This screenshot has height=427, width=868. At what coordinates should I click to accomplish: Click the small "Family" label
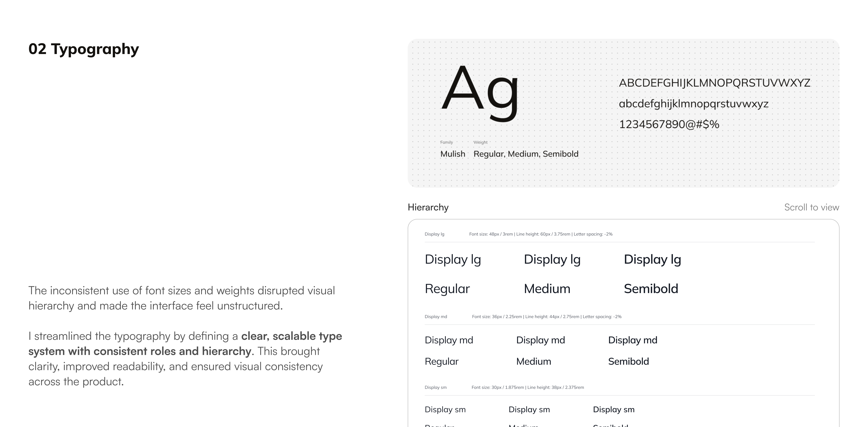pyautogui.click(x=446, y=142)
